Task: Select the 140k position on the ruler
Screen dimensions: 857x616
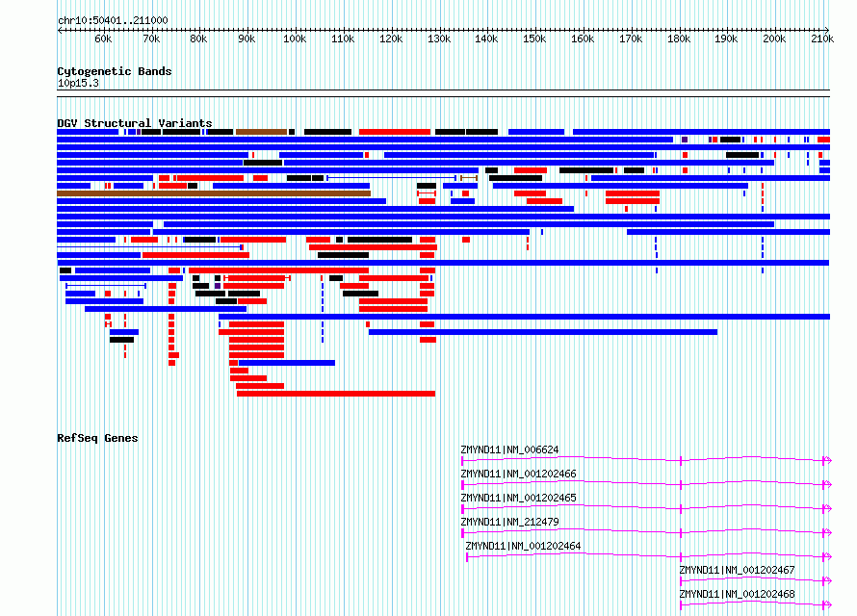Action: [x=486, y=38]
